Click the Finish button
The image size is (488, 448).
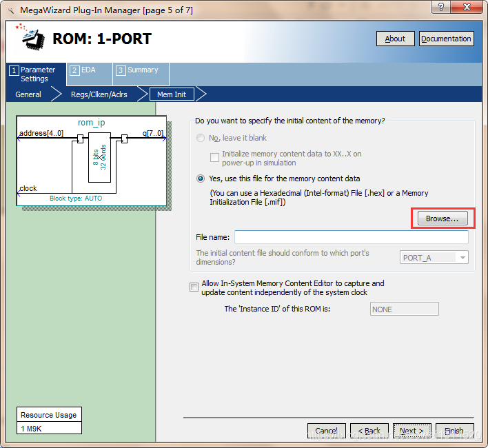pyautogui.click(x=454, y=431)
